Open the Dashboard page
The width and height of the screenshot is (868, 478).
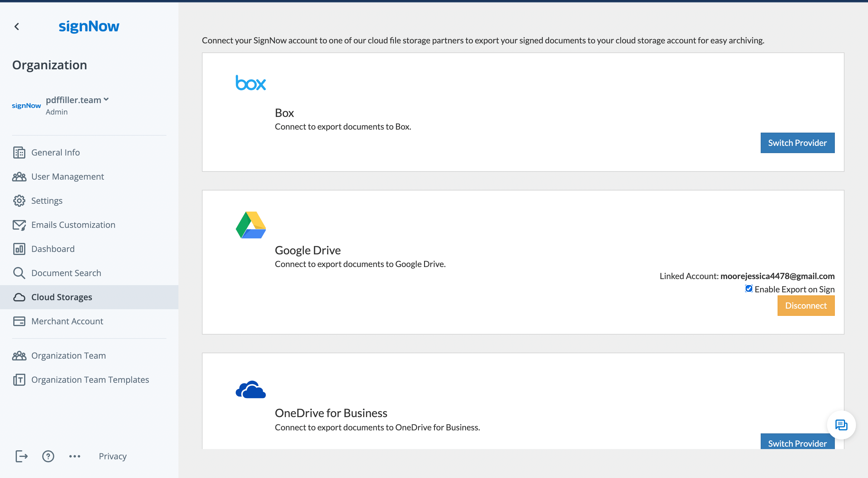tap(53, 249)
